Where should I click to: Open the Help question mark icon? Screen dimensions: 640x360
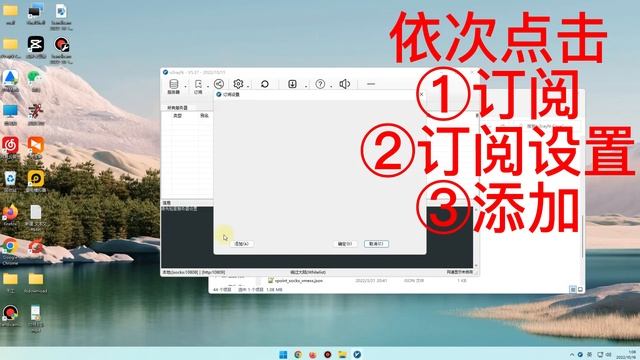(320, 84)
